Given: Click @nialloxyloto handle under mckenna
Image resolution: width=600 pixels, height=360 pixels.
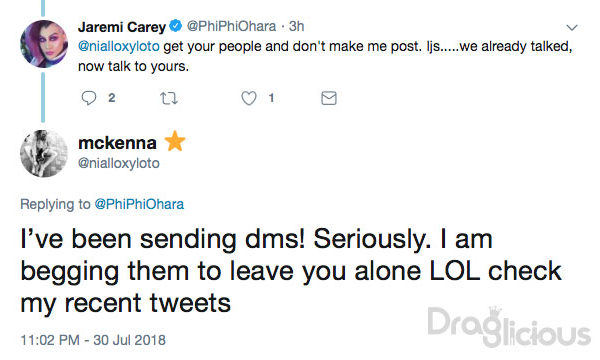Looking at the screenshot, I should pos(119,163).
